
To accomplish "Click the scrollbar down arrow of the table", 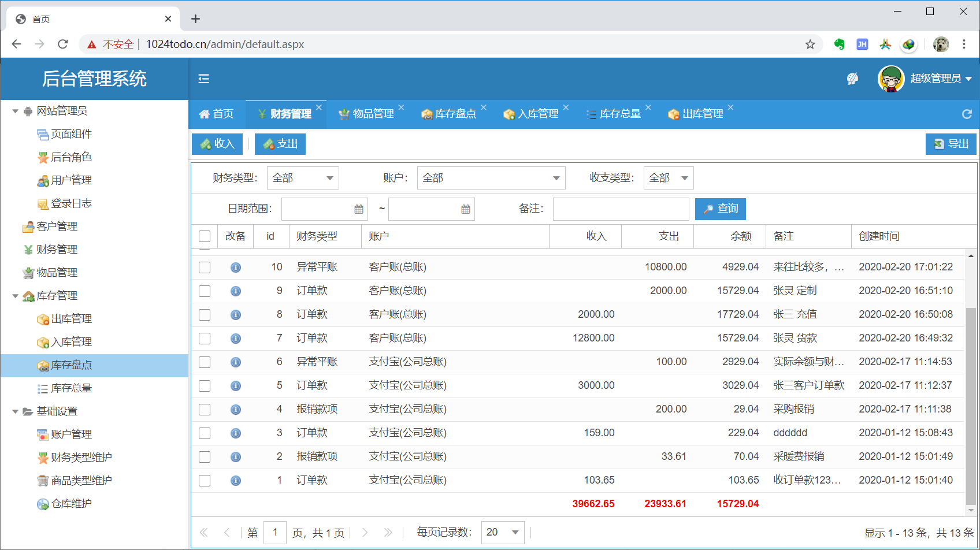I will 971,511.
